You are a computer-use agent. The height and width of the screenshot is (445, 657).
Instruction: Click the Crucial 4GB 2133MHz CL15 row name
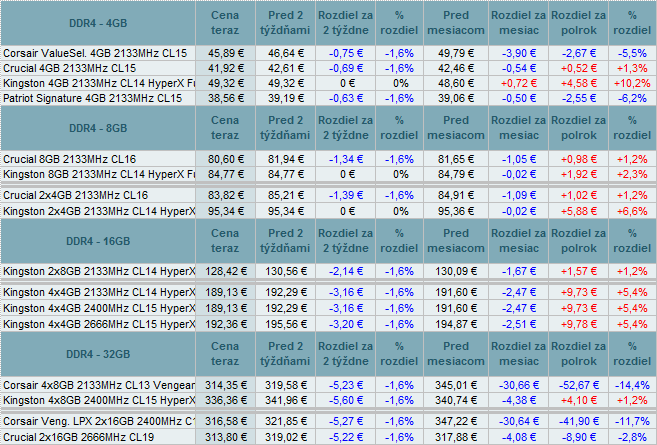[70, 68]
